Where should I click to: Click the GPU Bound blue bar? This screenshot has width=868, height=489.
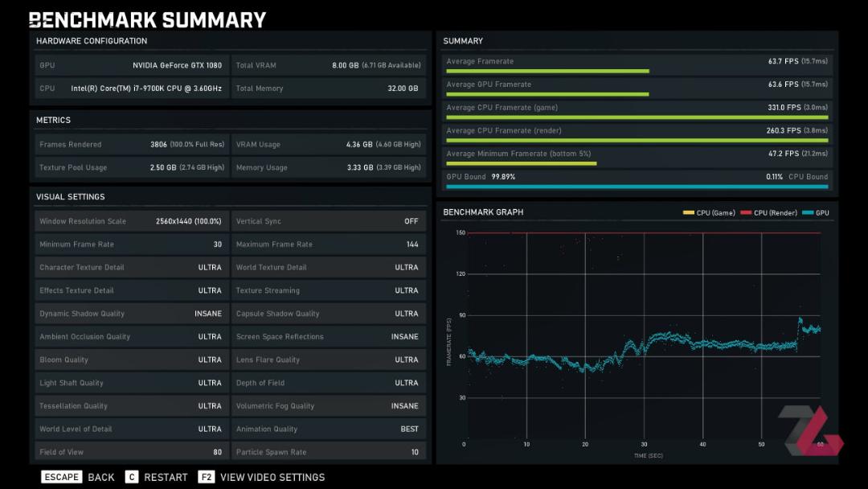[637, 187]
